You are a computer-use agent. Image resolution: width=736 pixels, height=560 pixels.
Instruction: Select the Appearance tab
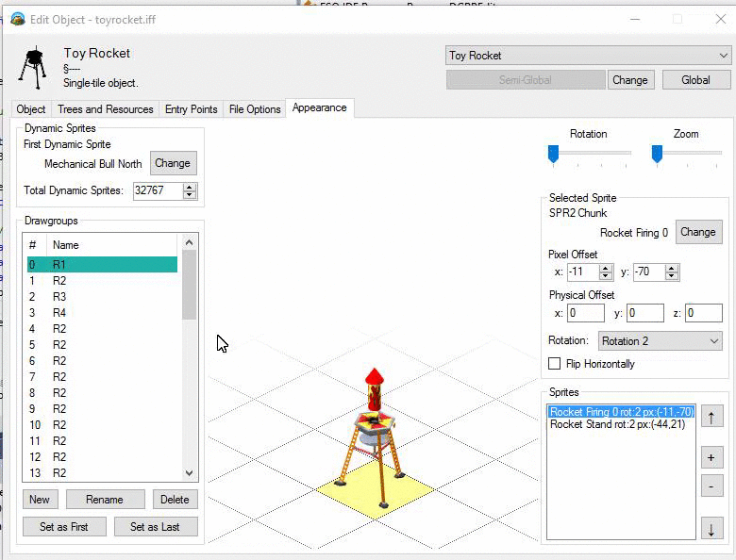pyautogui.click(x=320, y=107)
